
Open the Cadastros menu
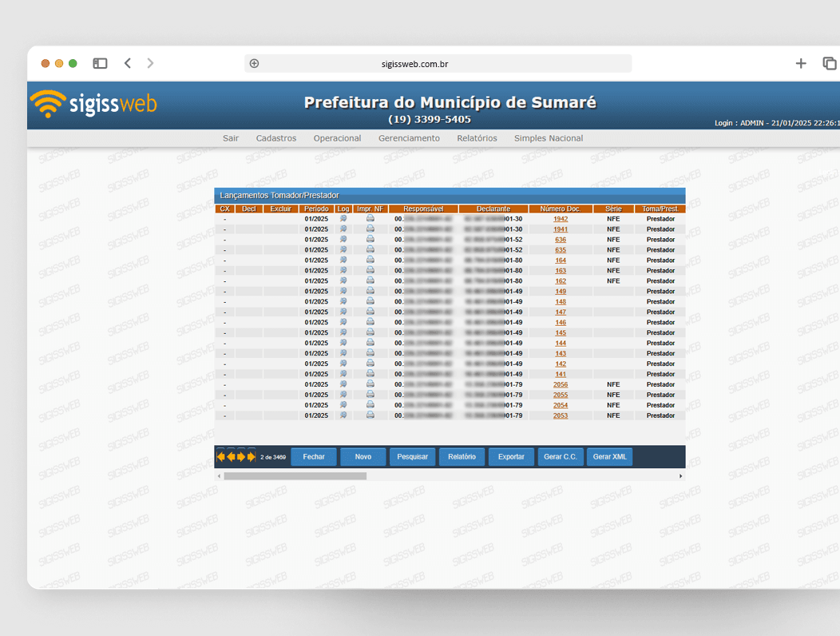tap(276, 138)
